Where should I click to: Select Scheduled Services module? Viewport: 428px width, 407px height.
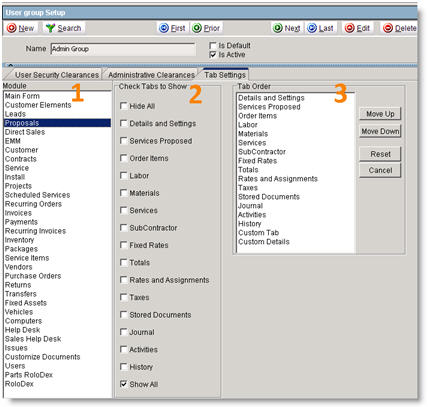(57, 195)
